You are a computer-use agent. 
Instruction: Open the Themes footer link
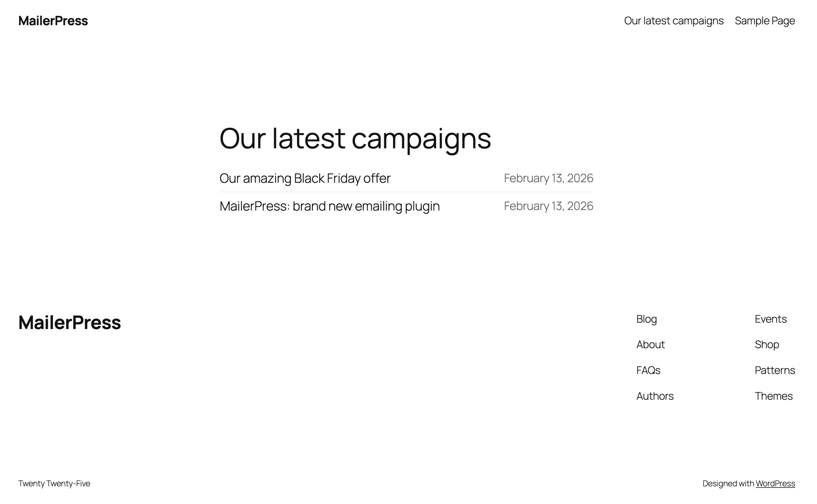click(774, 396)
